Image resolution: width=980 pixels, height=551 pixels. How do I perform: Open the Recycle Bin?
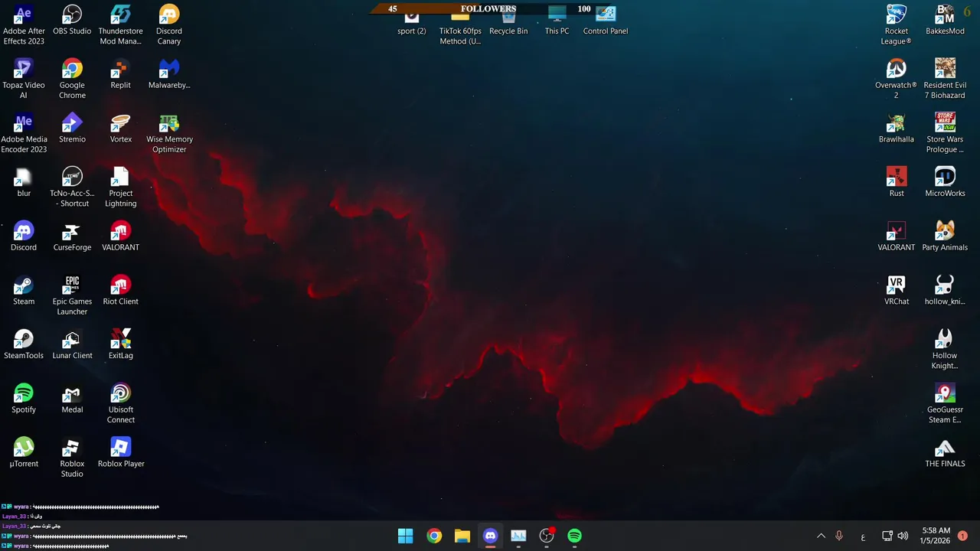[x=508, y=23]
